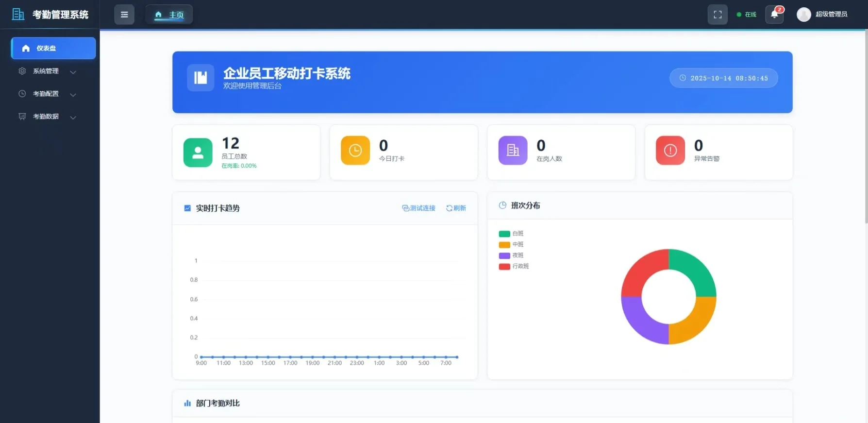Click the home icon in 仪表盘
This screenshot has width=868, height=423.
[x=26, y=48]
